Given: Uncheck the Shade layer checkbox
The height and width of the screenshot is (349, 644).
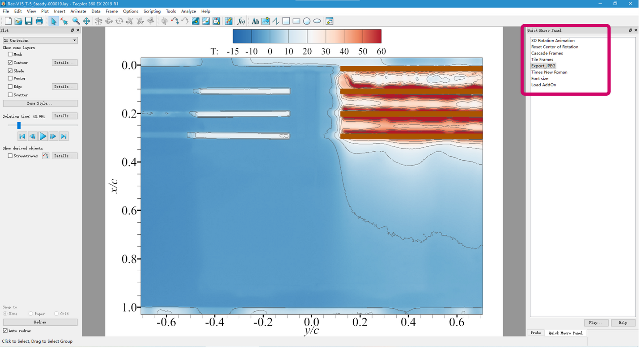Looking at the screenshot, I should [10, 71].
